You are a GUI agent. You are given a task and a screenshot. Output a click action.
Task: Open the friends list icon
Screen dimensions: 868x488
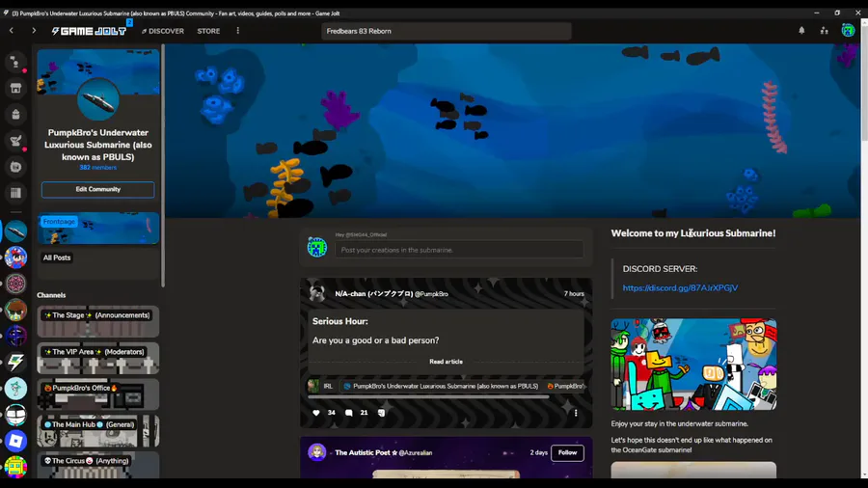pos(825,31)
